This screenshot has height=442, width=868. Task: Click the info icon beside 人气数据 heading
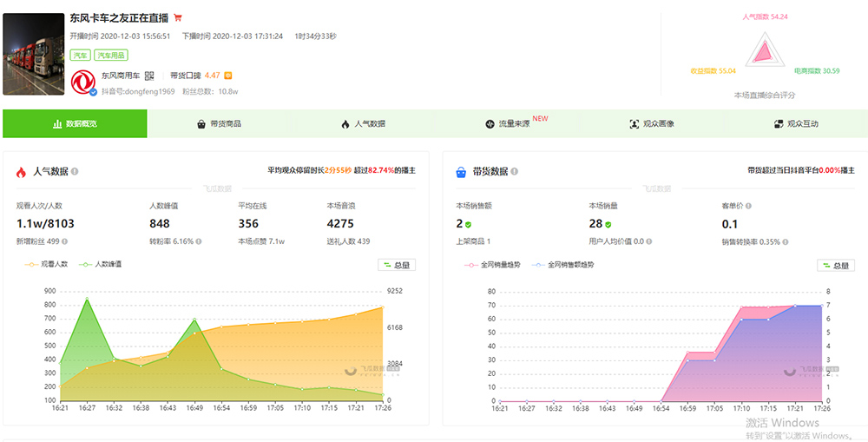click(75, 172)
